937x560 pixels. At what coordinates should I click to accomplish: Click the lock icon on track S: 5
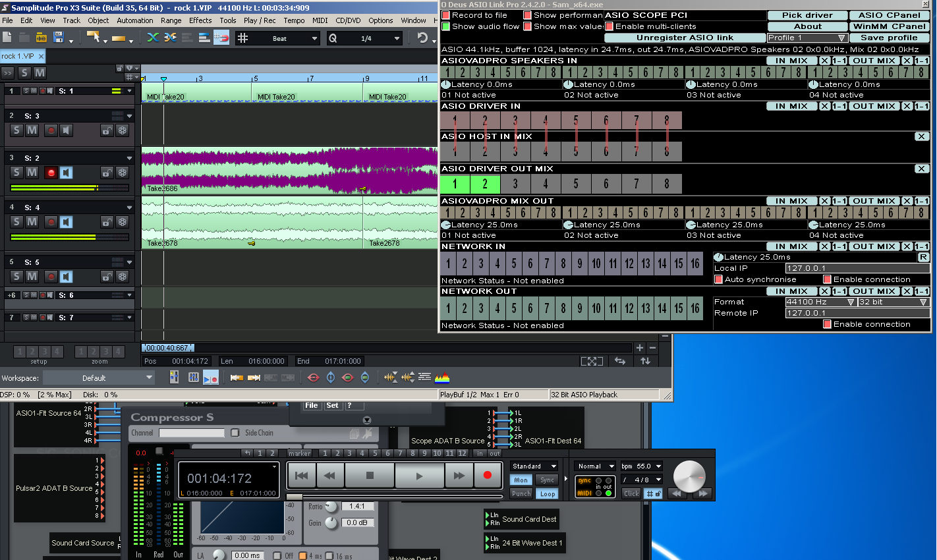[107, 277]
